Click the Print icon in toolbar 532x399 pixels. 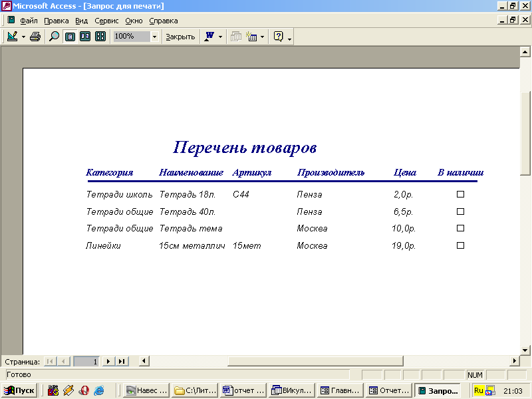(35, 37)
